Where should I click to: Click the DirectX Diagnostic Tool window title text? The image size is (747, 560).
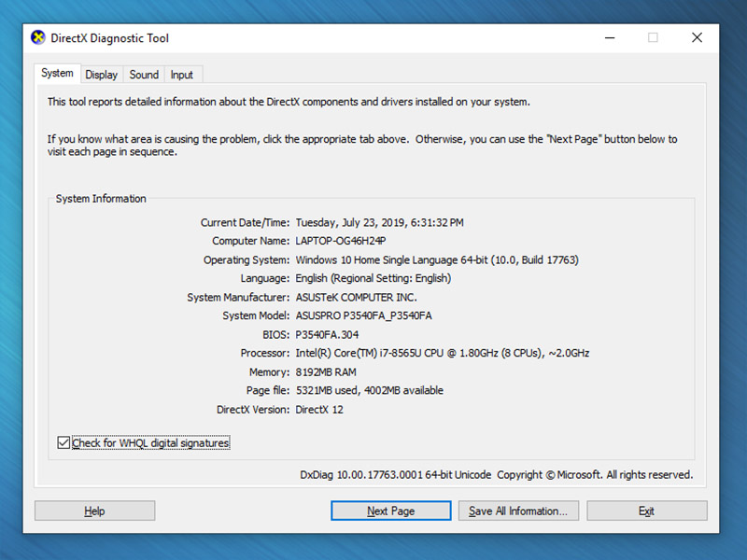click(x=109, y=38)
